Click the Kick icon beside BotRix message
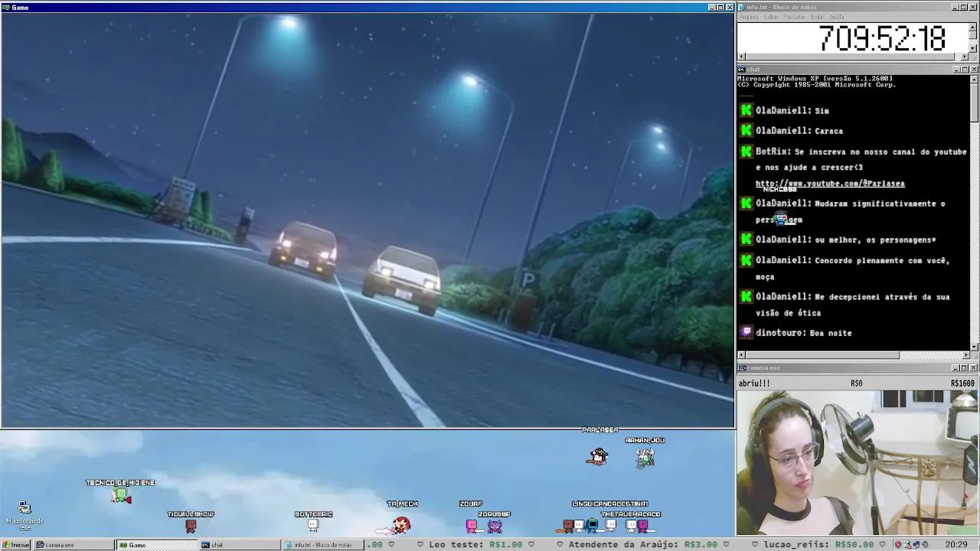 coord(746,152)
